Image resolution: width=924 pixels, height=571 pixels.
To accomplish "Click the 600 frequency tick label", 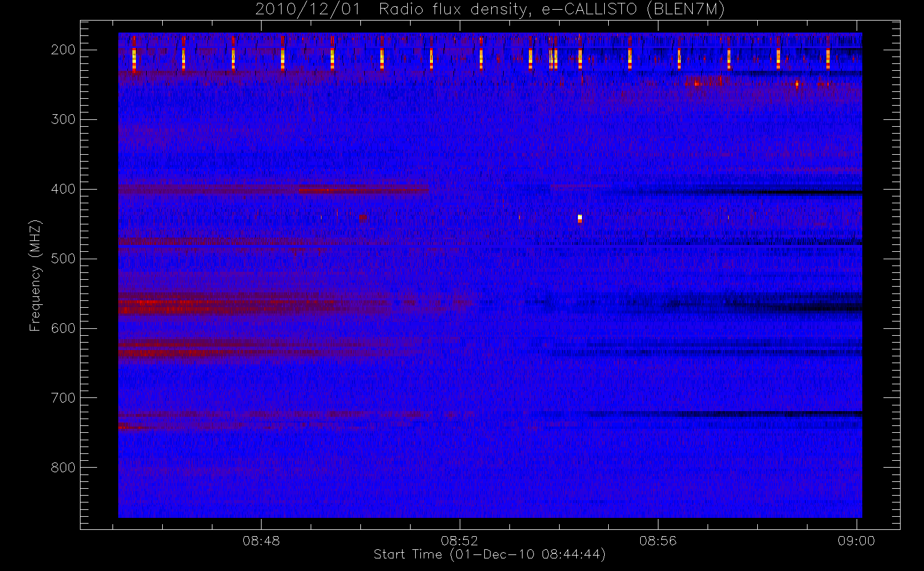I will 63,328.
